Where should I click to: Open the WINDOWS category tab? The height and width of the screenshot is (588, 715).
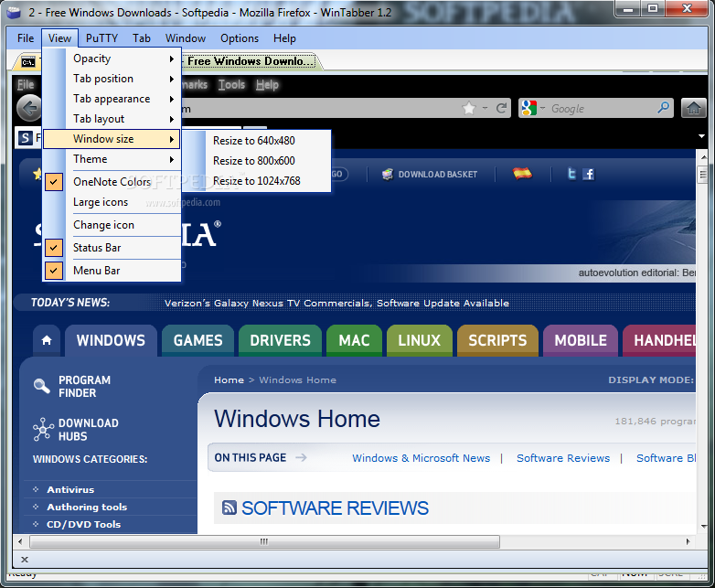click(x=111, y=340)
